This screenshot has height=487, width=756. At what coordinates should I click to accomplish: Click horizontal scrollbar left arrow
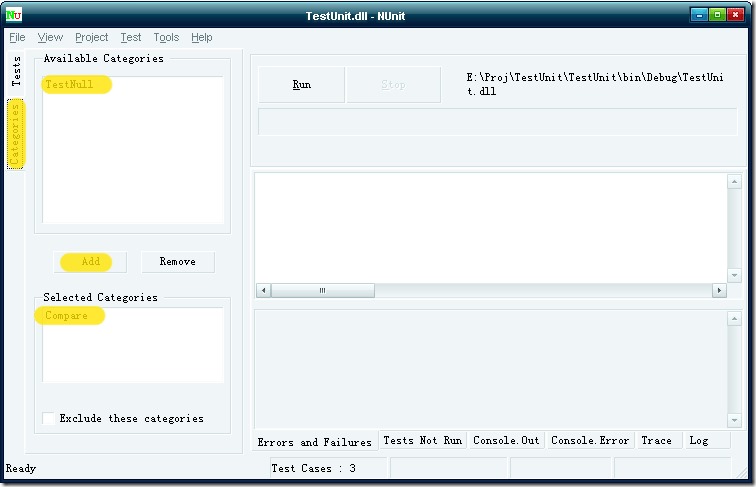[263, 290]
